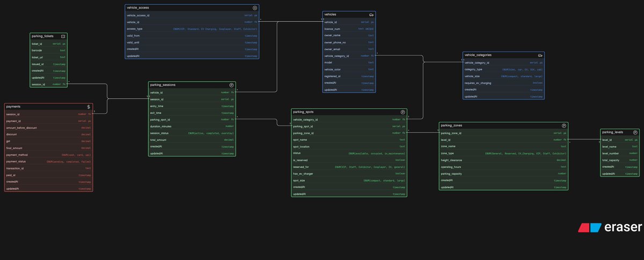
Task: Click the zone_name field in parking_zones
Action: click(503, 146)
